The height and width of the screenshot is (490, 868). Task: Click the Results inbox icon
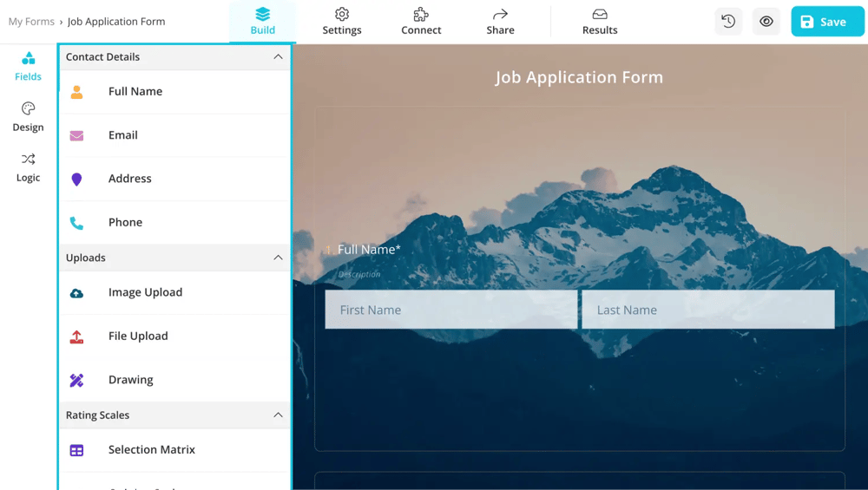coord(600,14)
